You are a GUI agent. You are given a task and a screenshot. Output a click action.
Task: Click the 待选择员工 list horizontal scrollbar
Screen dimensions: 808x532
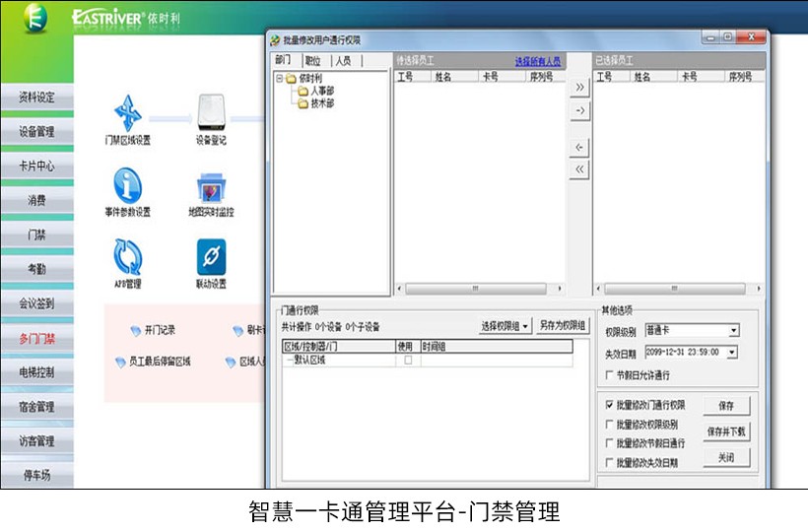point(475,289)
